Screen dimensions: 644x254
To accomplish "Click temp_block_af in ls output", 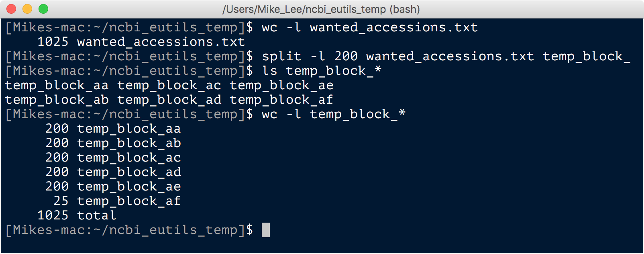I will click(x=281, y=100).
